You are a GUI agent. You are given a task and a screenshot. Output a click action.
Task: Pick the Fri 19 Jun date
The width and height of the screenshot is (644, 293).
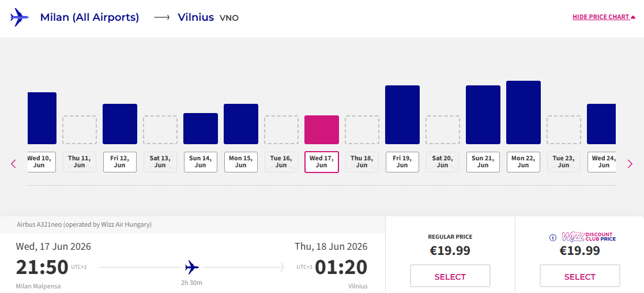pos(402,161)
